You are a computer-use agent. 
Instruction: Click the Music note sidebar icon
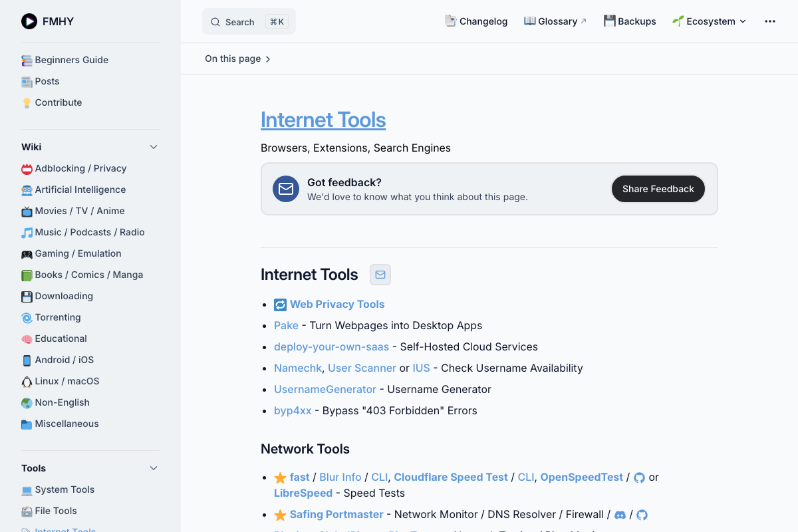click(27, 233)
